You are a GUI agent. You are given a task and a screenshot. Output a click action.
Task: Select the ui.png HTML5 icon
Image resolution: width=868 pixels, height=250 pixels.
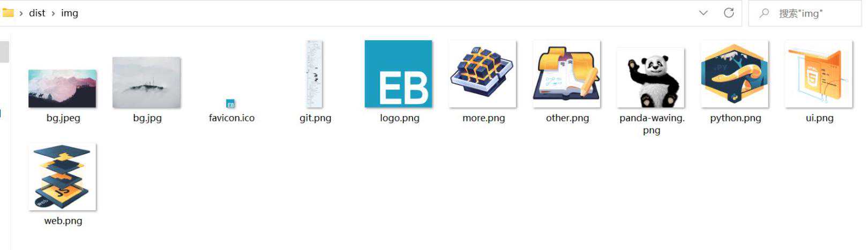tap(819, 74)
